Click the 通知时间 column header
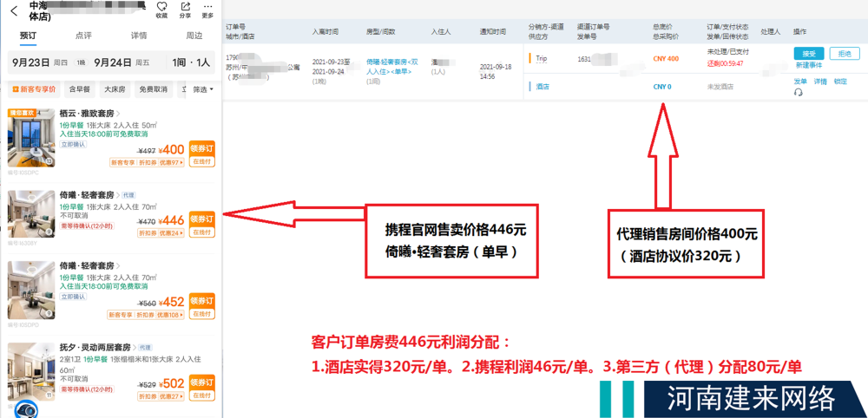 [x=493, y=32]
